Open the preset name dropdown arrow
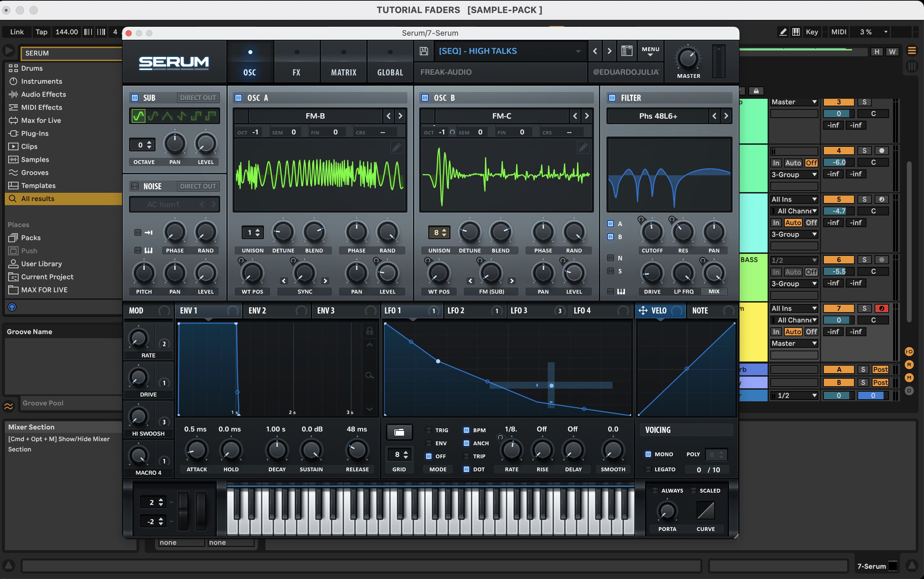The height and width of the screenshot is (579, 924). 578,51
